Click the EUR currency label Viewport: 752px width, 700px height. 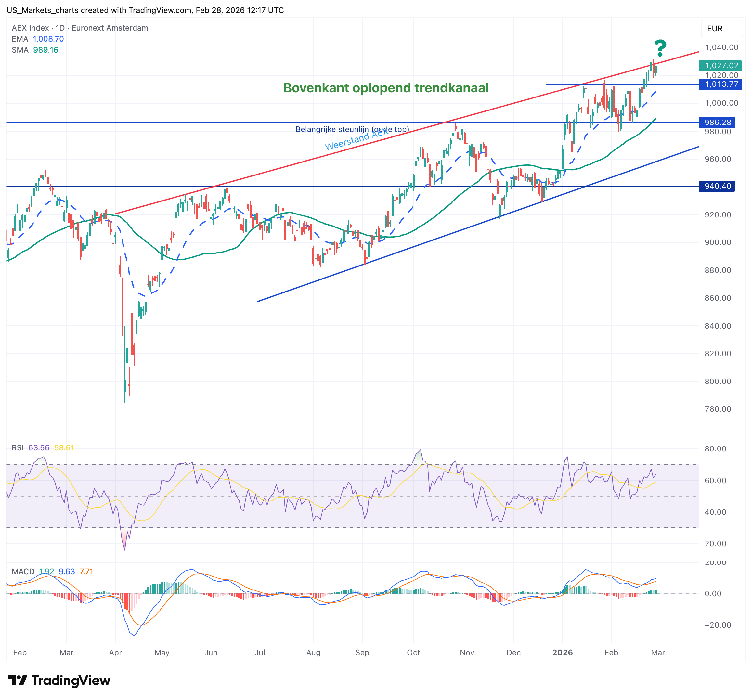tap(715, 29)
